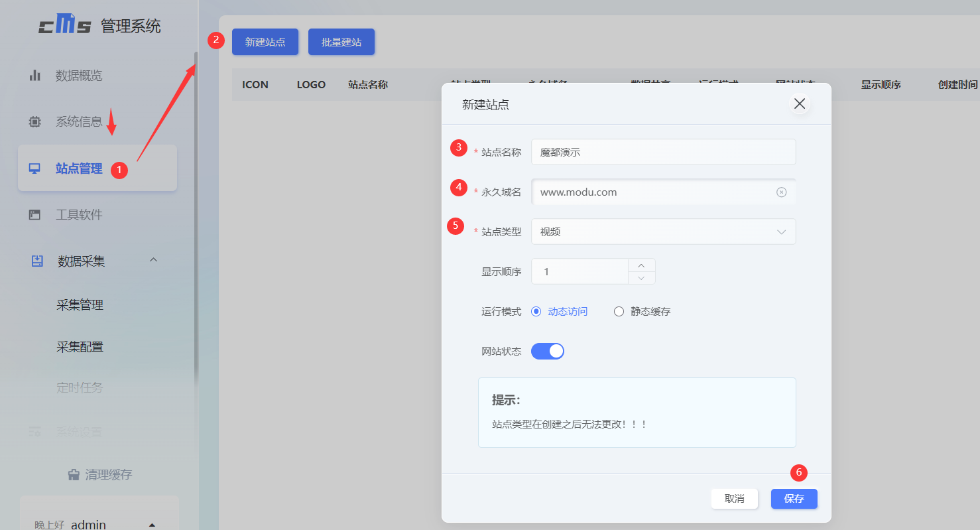Viewport: 980px width, 530px height.
Task: Open the 站点类型 dropdown
Action: tap(663, 231)
